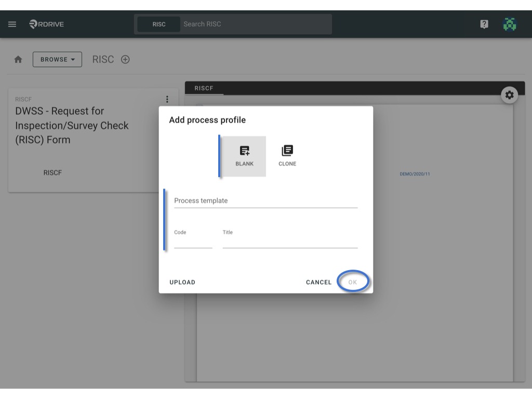Click the Process template field
Viewport: 532px width, 399px height.
[x=265, y=201]
